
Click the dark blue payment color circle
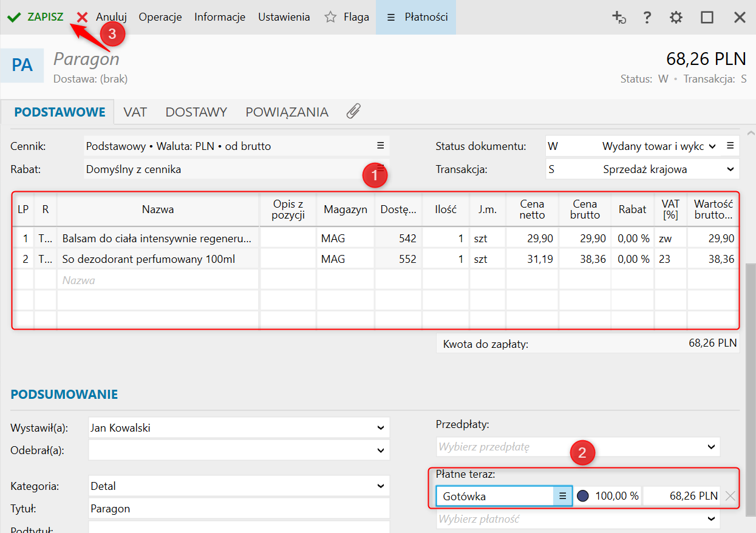tap(583, 496)
